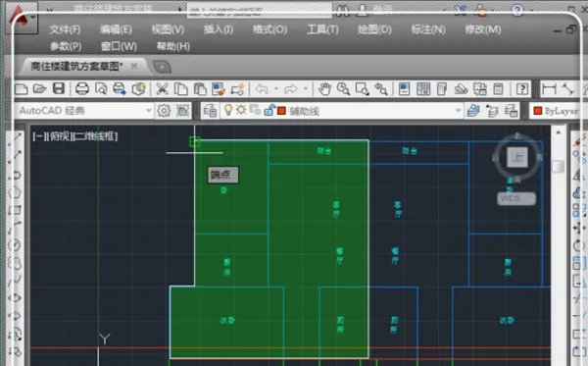The image size is (588, 366).
Task: Expand the AutoCAD 经典 workspace dropdown
Action: point(149,111)
